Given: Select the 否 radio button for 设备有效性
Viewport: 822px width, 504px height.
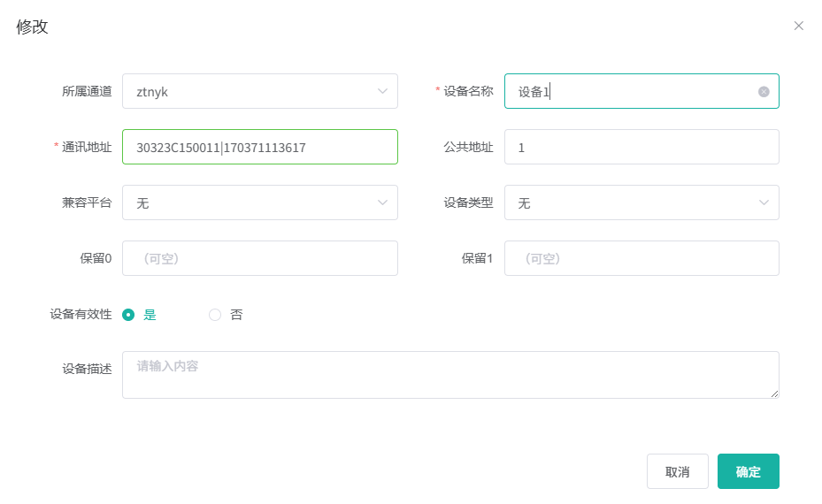Looking at the screenshot, I should point(215,315).
